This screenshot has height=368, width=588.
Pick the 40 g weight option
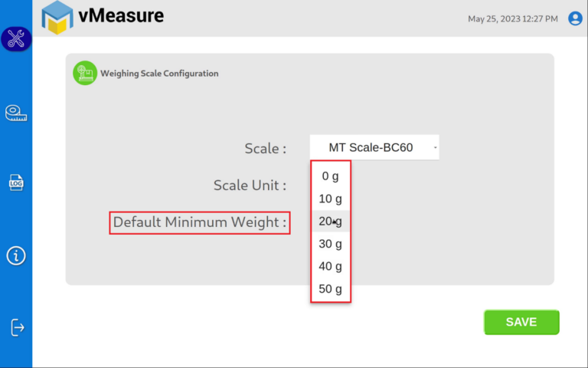(x=331, y=266)
